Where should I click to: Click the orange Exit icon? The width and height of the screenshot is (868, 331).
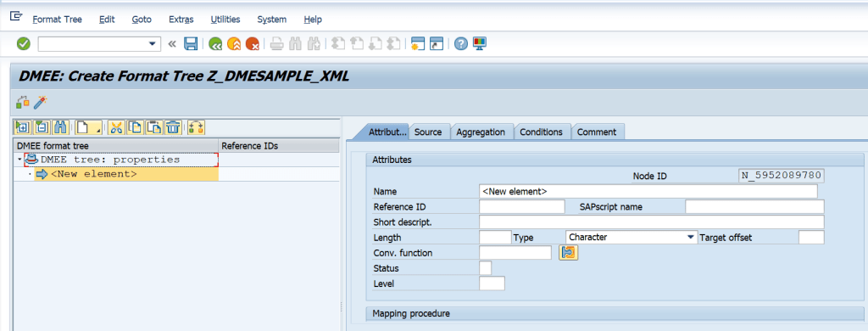tap(234, 44)
